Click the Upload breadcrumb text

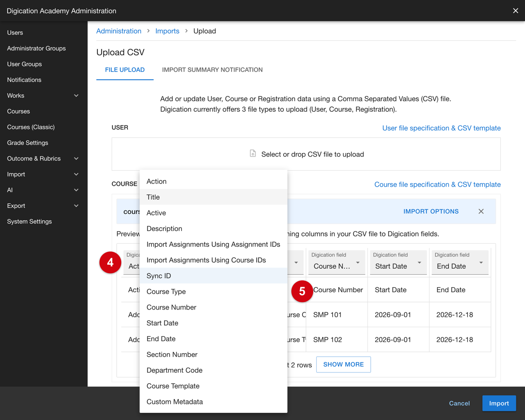click(x=205, y=31)
